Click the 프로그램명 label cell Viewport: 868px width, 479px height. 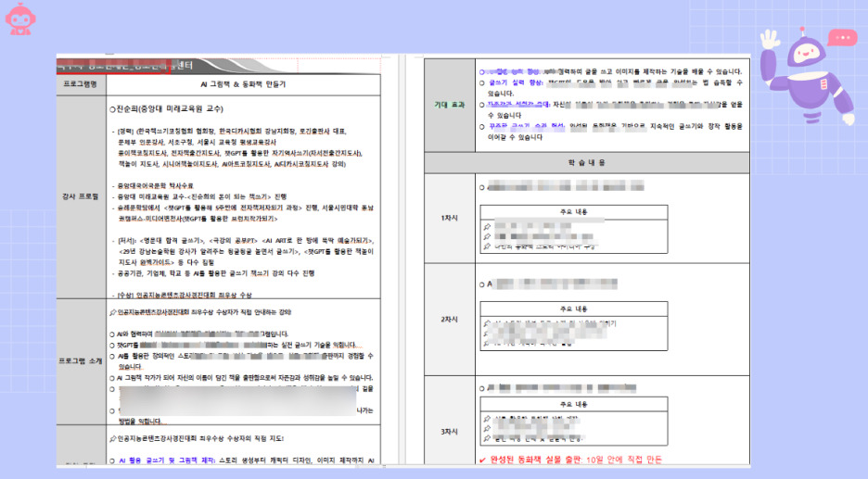(x=81, y=84)
